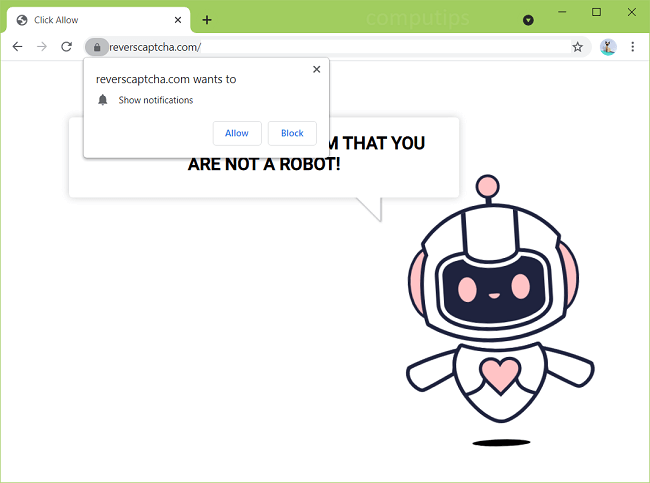Click the lock site info icon
This screenshot has height=483, width=650.
[x=96, y=47]
